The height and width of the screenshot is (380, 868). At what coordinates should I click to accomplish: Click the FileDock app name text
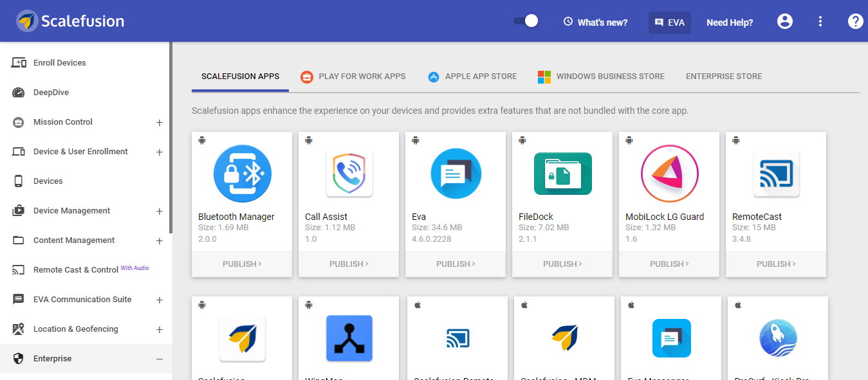pos(536,217)
